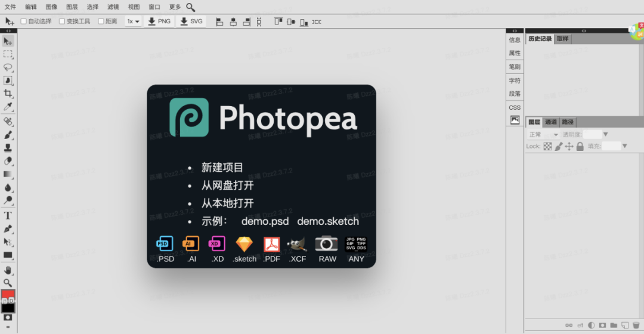This screenshot has width=644, height=334.
Task: Select the Pen tool
Action: pyautogui.click(x=8, y=229)
